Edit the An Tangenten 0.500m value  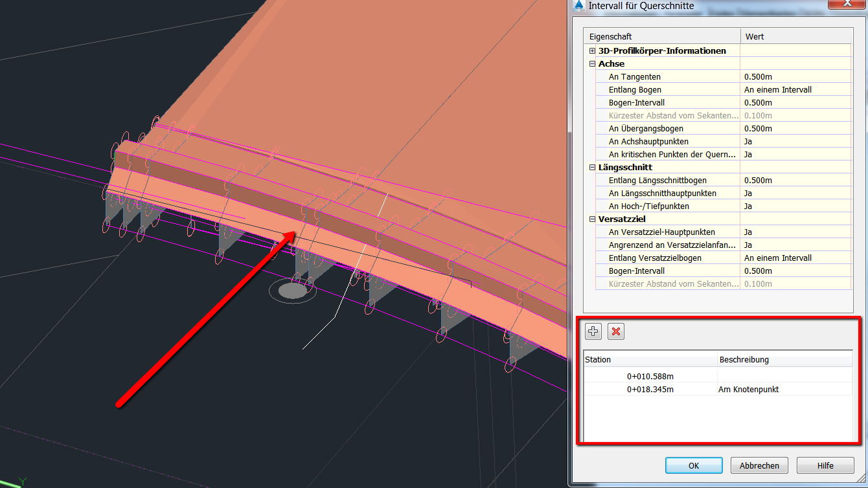795,76
